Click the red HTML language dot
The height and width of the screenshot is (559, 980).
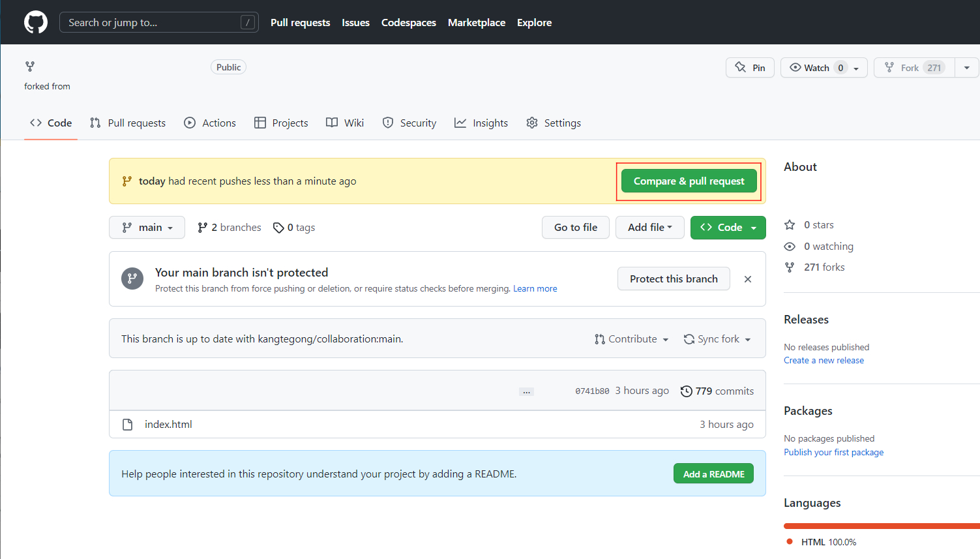point(790,541)
